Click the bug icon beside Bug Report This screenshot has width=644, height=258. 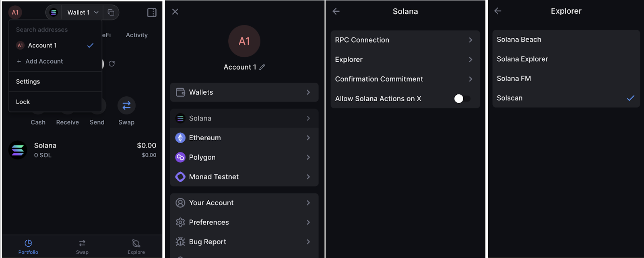click(x=180, y=242)
